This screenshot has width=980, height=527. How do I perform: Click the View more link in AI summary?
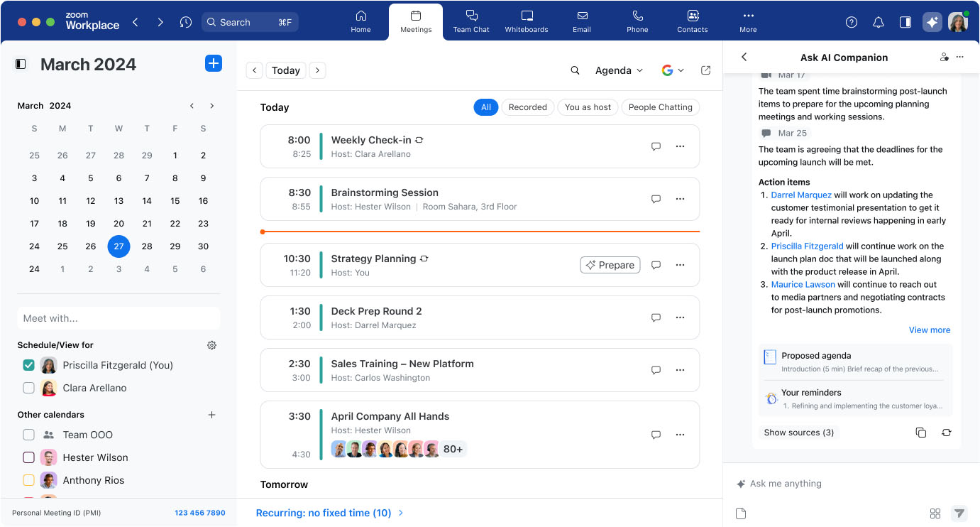click(930, 330)
